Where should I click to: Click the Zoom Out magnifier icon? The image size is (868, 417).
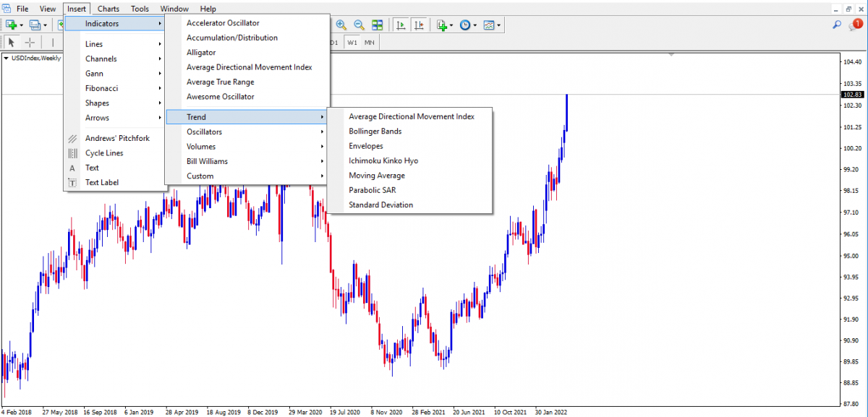tap(359, 25)
